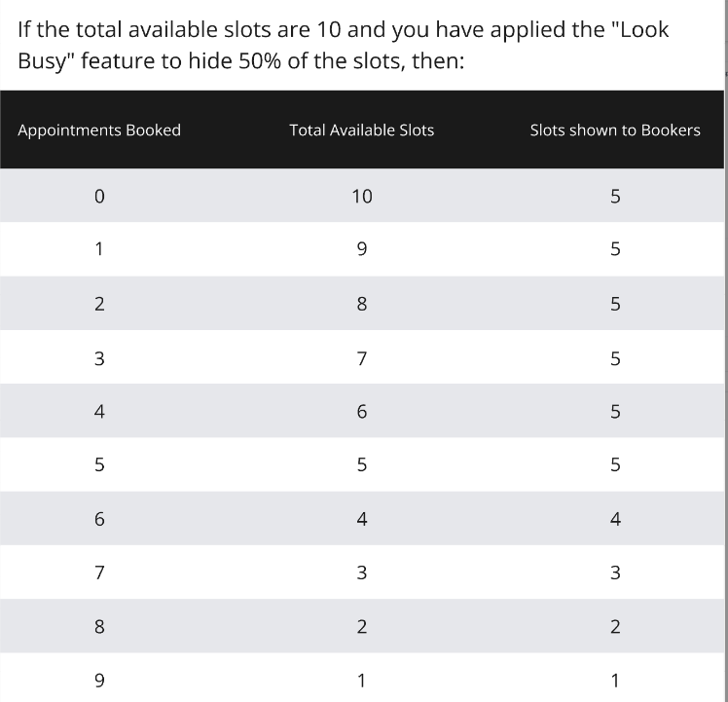728x702 pixels.
Task: Click the Total Available Slots cell showing 9
Action: pyautogui.click(x=361, y=249)
